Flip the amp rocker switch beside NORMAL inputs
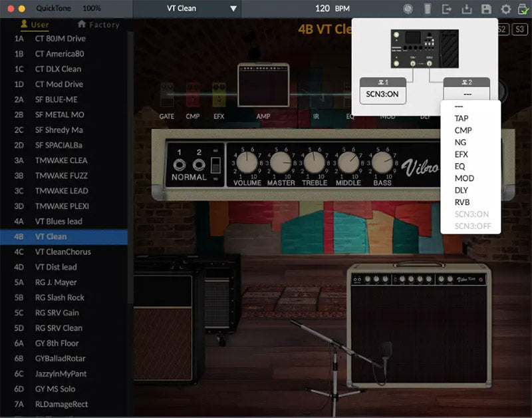Screen dimensions: 532x418 point(215,164)
